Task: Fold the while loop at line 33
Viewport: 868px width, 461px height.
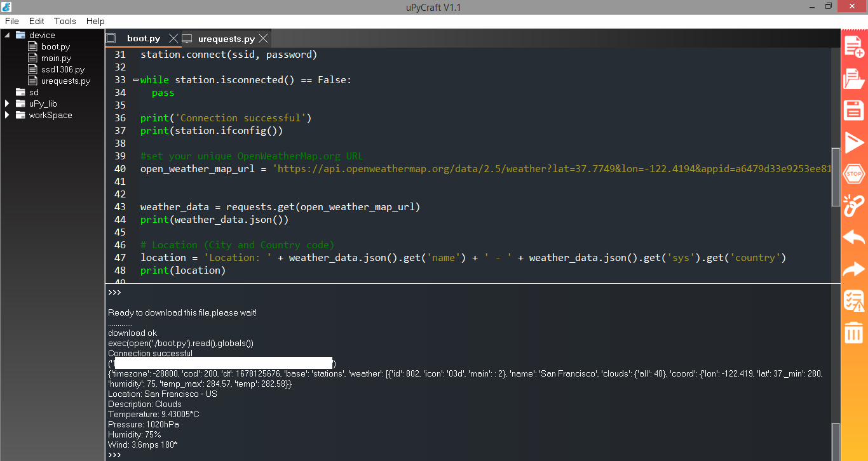Action: tap(135, 80)
